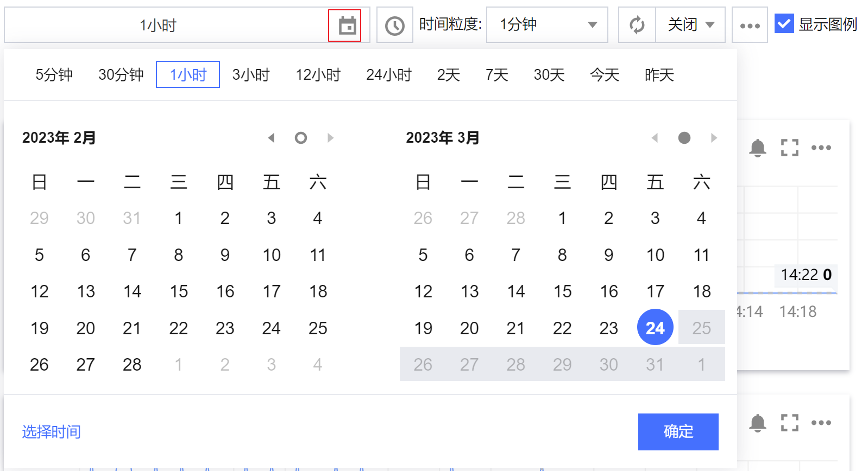Select the 24小时 quick range

point(389,75)
